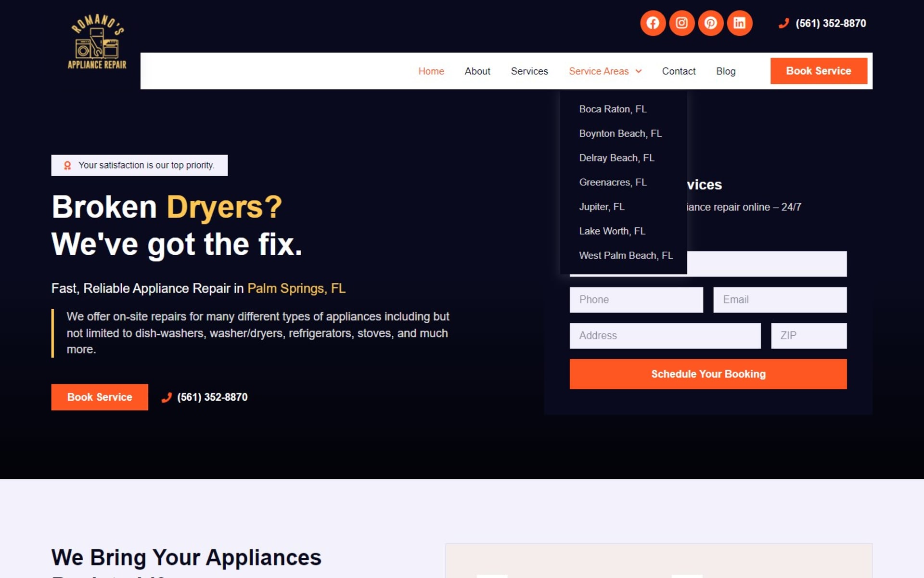Open the Home menu item

pos(431,71)
